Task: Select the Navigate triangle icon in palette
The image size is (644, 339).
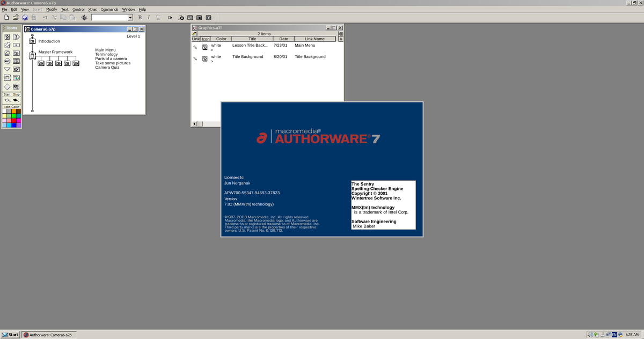Action: 7,69
